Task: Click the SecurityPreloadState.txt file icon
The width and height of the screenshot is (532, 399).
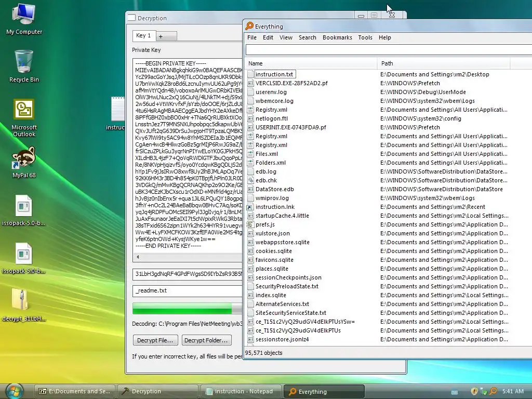Action: (x=250, y=286)
